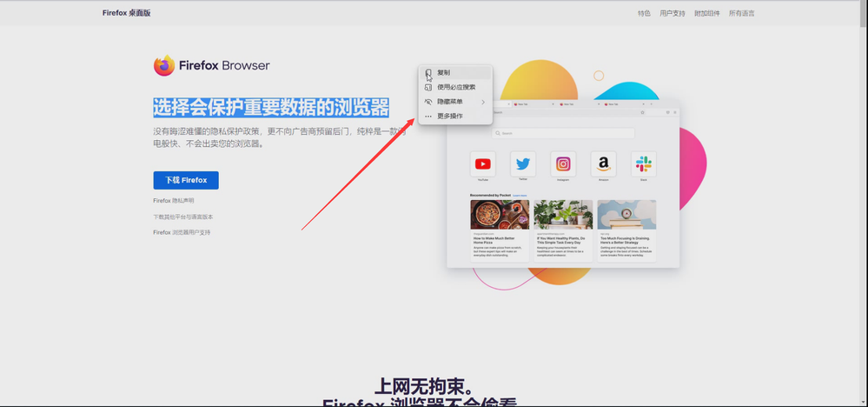868x407 pixels.
Task: Open 附加组件 in top navigation
Action: [707, 13]
